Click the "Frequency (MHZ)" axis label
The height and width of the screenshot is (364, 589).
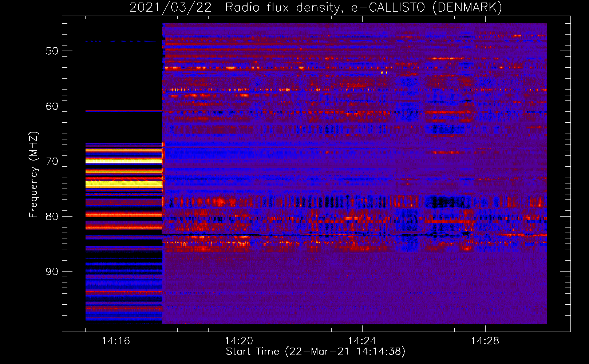pos(33,175)
